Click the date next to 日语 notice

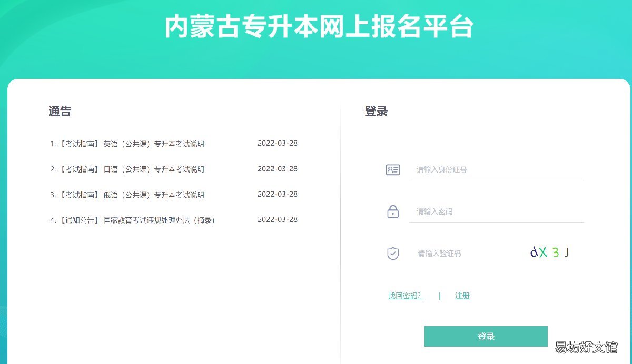click(278, 169)
